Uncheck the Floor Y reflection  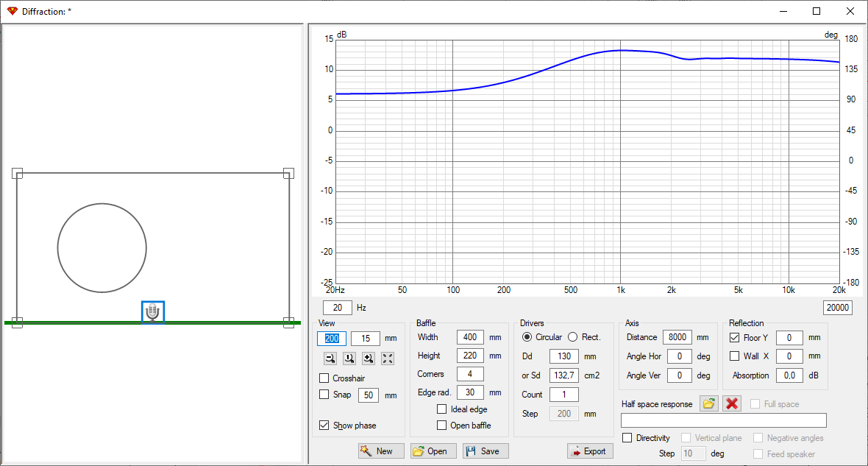point(734,338)
